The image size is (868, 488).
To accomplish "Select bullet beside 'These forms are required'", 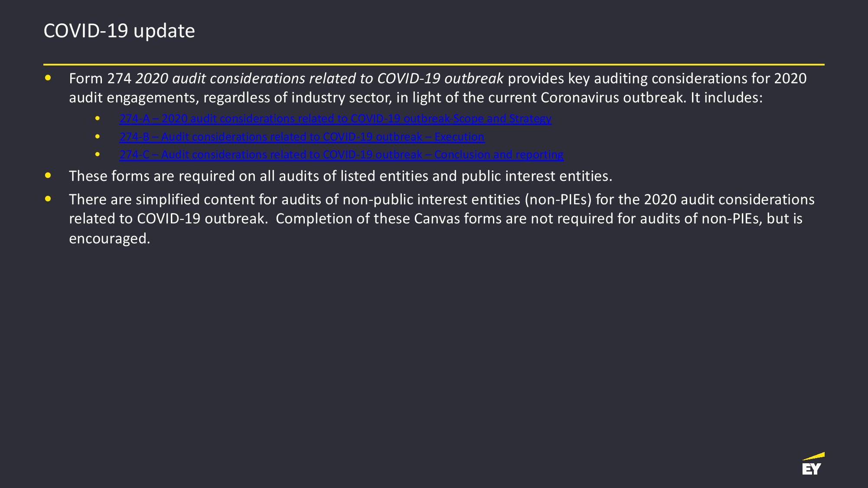I will (48, 176).
